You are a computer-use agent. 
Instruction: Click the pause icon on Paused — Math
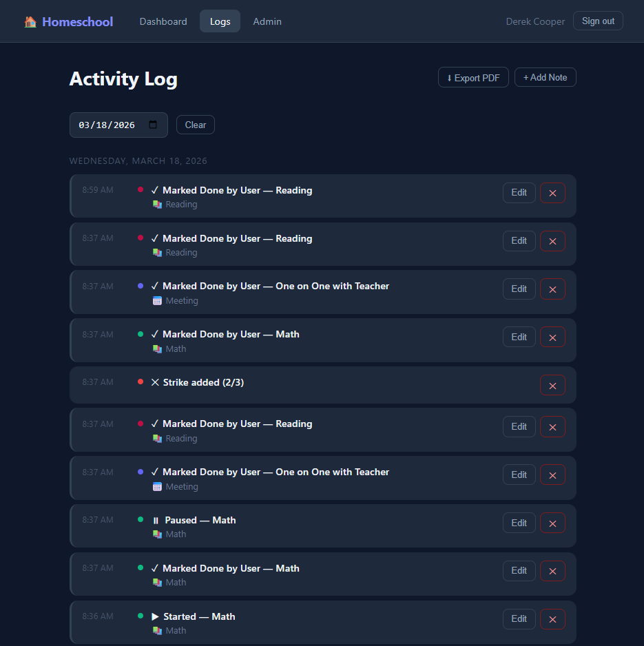pyautogui.click(x=156, y=521)
